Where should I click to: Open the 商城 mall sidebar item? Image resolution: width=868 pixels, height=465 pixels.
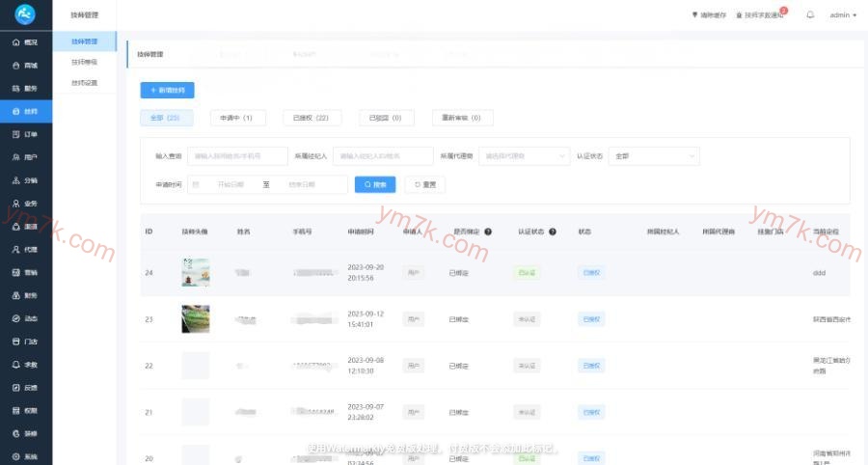(x=25, y=66)
